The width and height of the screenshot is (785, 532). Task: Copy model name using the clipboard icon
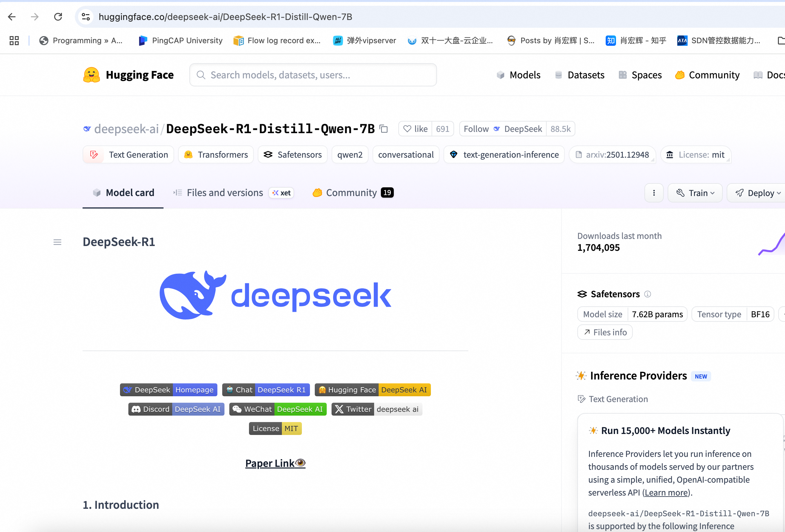(x=384, y=129)
